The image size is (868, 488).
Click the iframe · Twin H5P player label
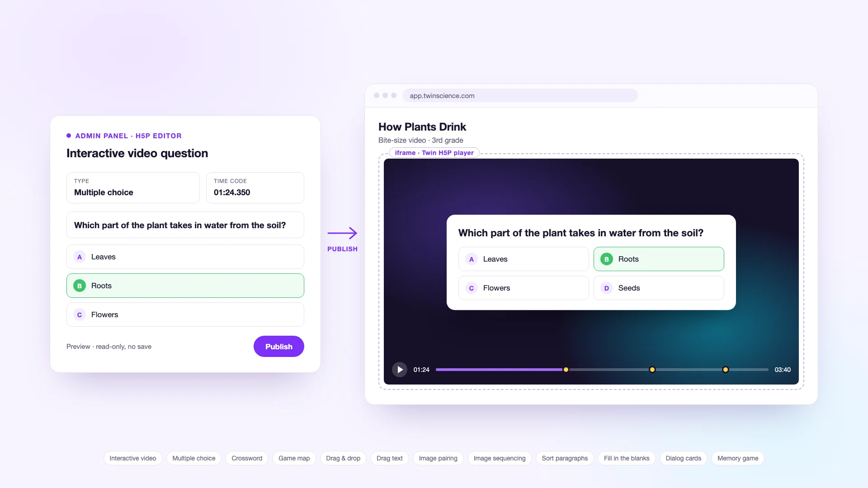(434, 153)
